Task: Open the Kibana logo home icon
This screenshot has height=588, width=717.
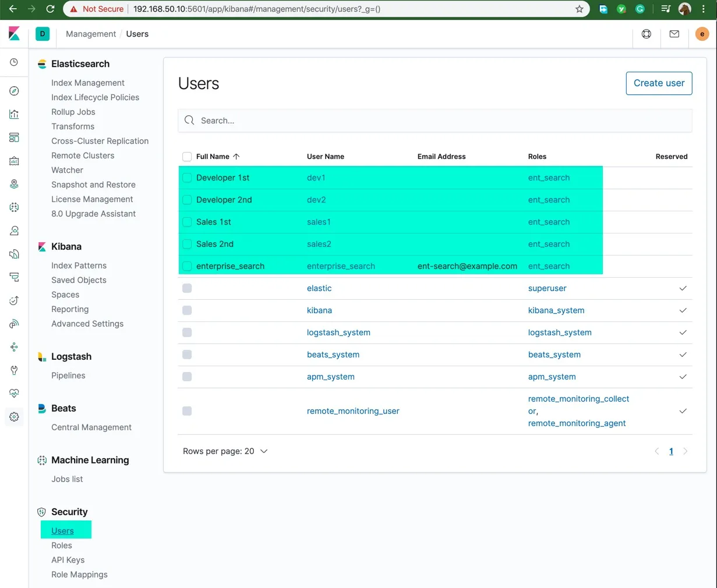Action: pos(15,34)
